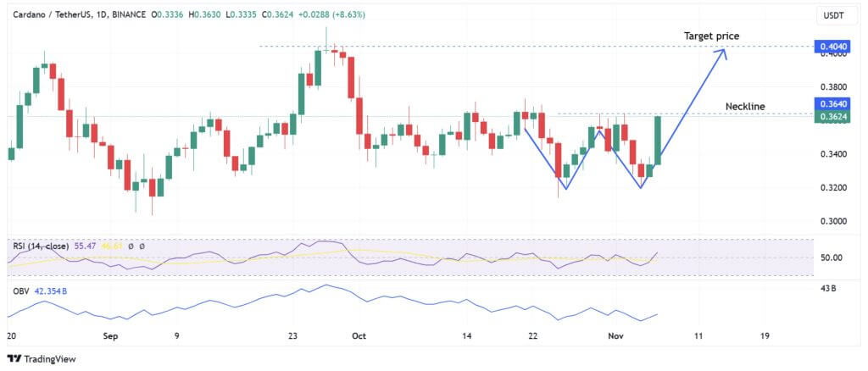868x371 pixels.
Task: Click the high value H0.3630
Action: [203, 15]
